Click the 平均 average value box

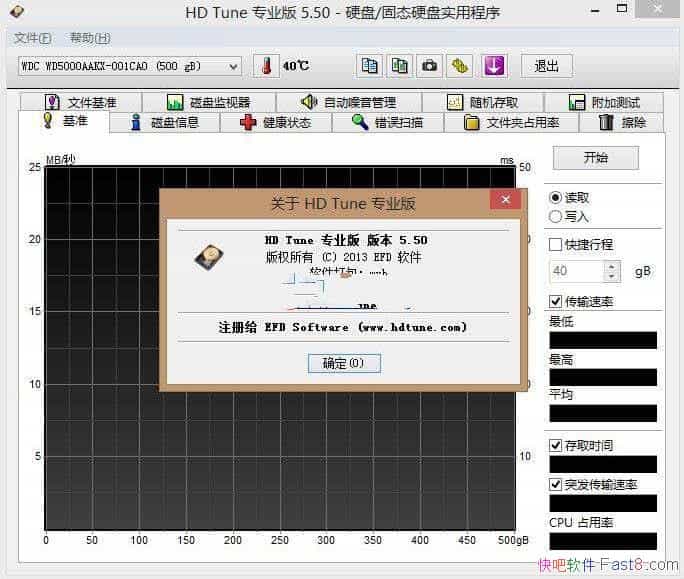603,413
